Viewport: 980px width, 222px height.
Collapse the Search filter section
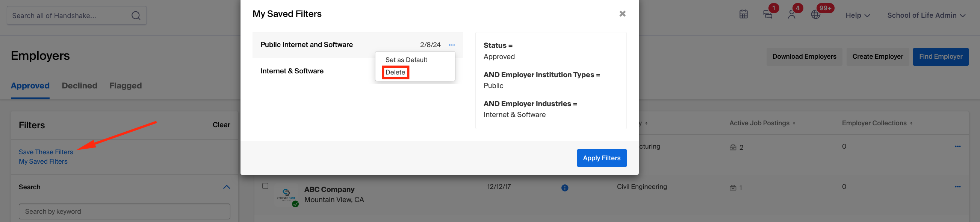(226, 187)
